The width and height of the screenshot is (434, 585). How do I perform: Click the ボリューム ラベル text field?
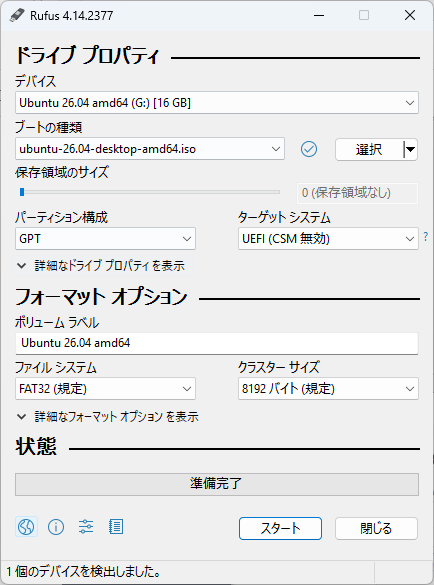tap(217, 343)
